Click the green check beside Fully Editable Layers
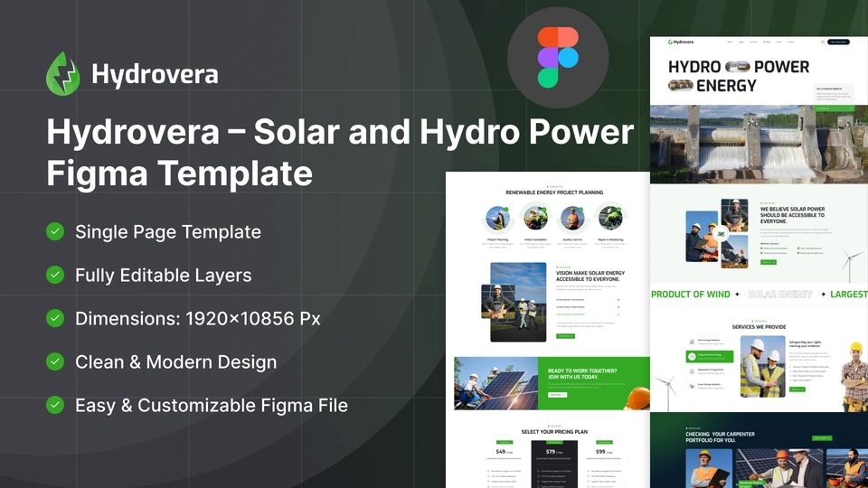The width and height of the screenshot is (868, 488). [x=55, y=275]
